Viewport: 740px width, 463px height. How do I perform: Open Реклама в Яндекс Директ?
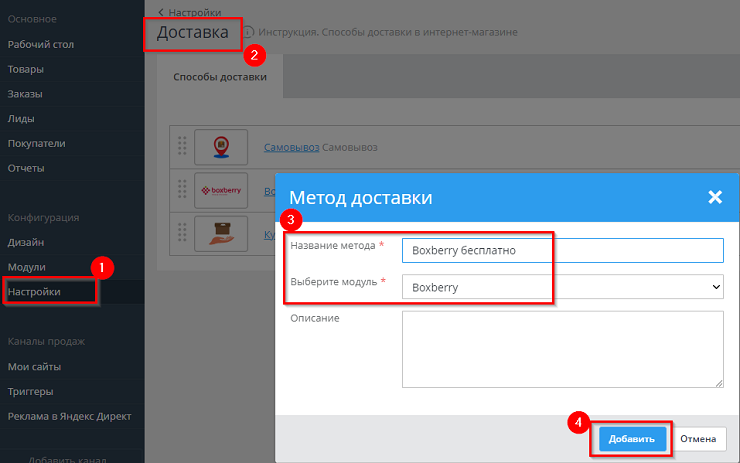(x=69, y=416)
